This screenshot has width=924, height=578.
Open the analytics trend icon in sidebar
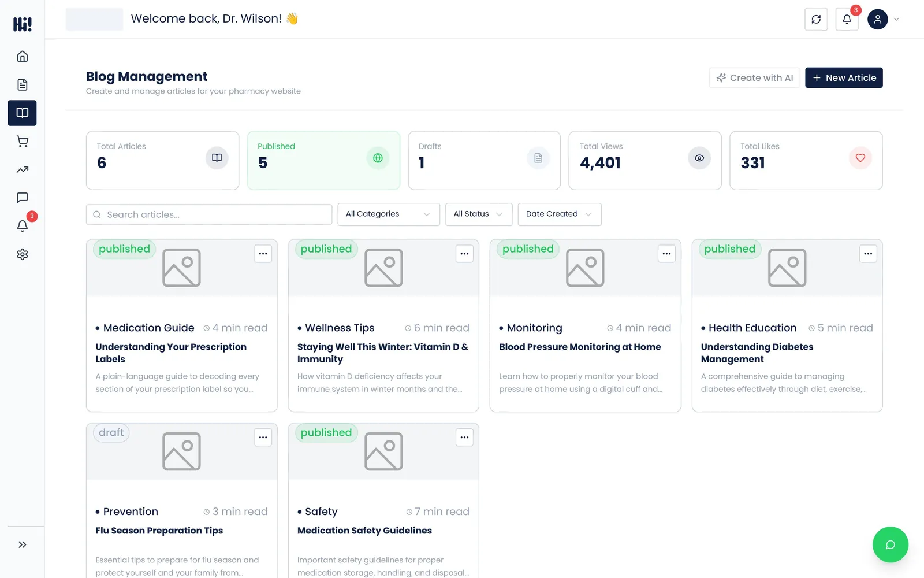click(x=22, y=169)
